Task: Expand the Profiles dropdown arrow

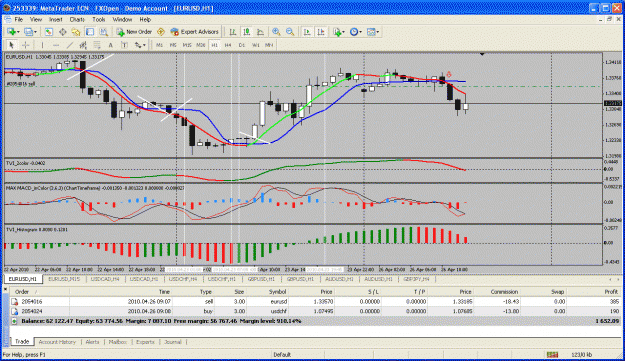Action: (x=35, y=32)
